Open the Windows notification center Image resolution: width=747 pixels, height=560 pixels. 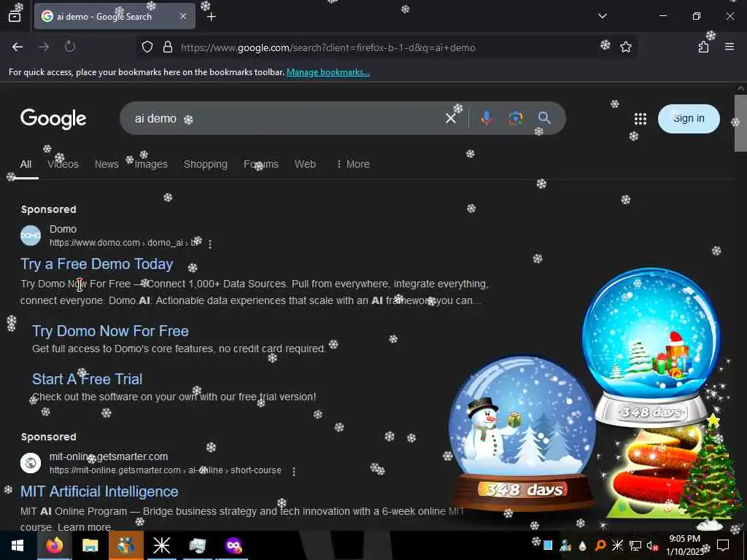point(723,545)
